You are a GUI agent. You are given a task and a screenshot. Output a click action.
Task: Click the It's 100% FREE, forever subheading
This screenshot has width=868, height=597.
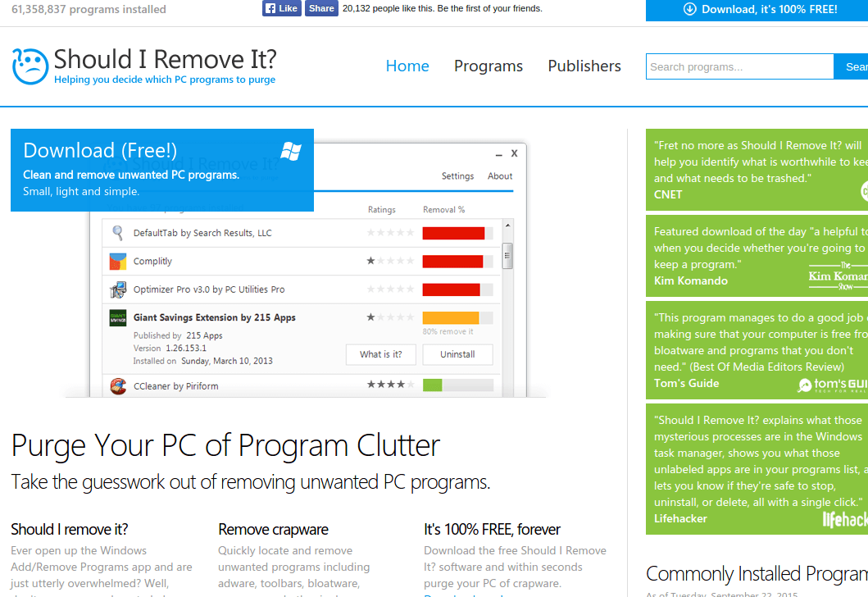point(492,530)
